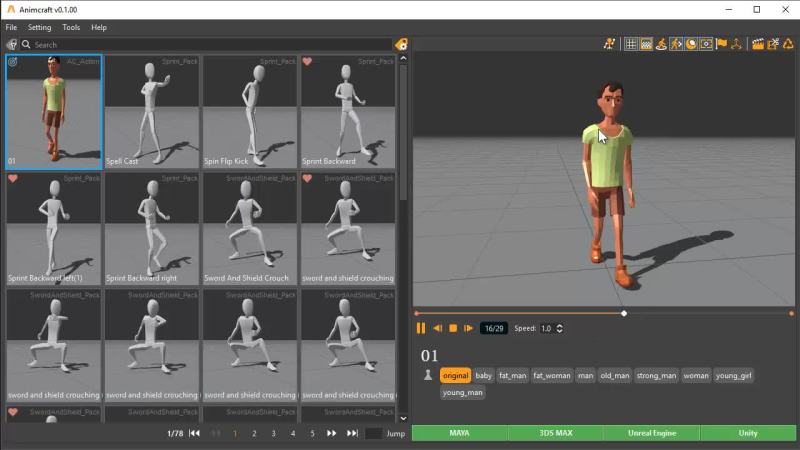Click the 16/29 frame counter field

(x=494, y=329)
